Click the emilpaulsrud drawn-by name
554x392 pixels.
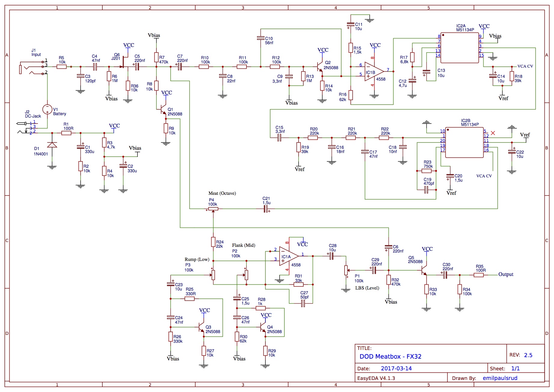(500, 378)
